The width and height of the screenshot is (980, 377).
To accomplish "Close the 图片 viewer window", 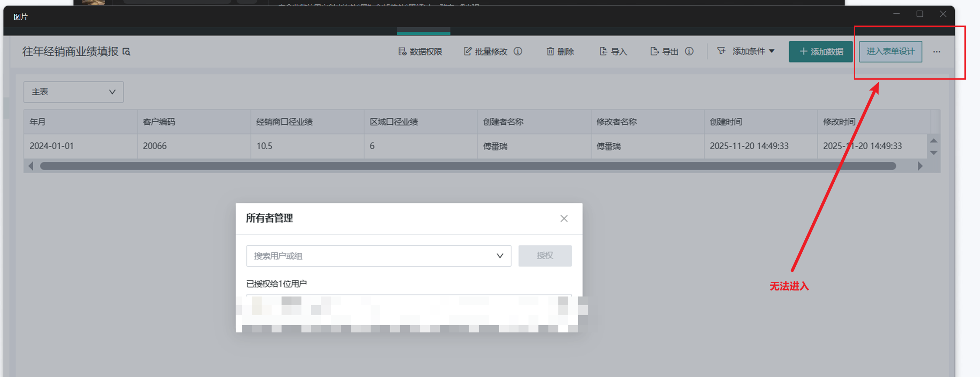I will pos(943,14).
